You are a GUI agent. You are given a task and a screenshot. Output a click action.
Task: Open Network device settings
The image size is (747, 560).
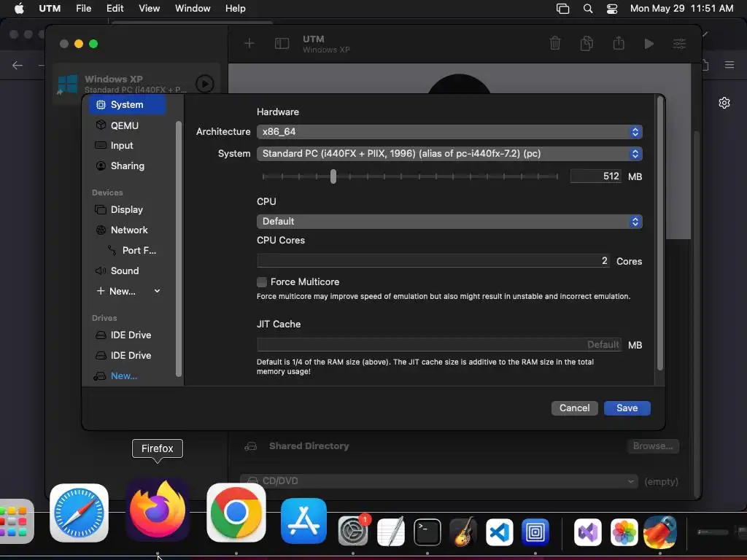[129, 230]
